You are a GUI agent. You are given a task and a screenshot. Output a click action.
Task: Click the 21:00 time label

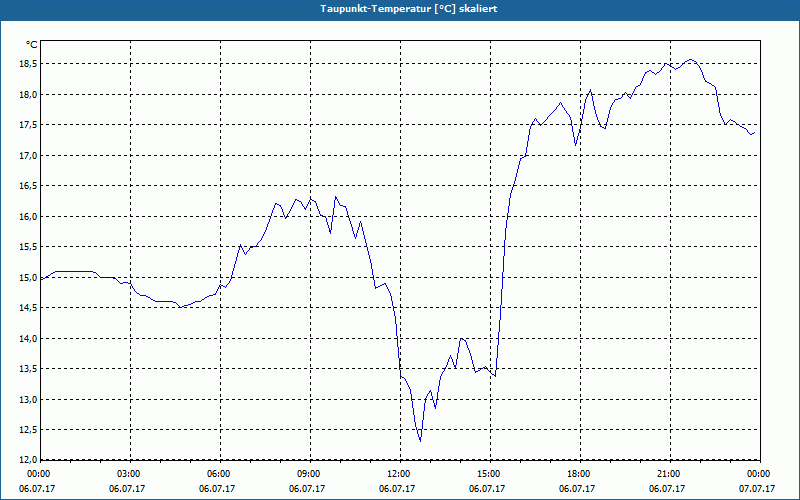(668, 474)
